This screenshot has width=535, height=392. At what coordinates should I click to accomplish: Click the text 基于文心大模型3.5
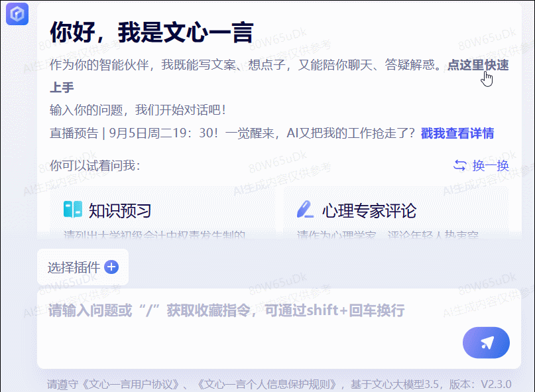click(394, 385)
